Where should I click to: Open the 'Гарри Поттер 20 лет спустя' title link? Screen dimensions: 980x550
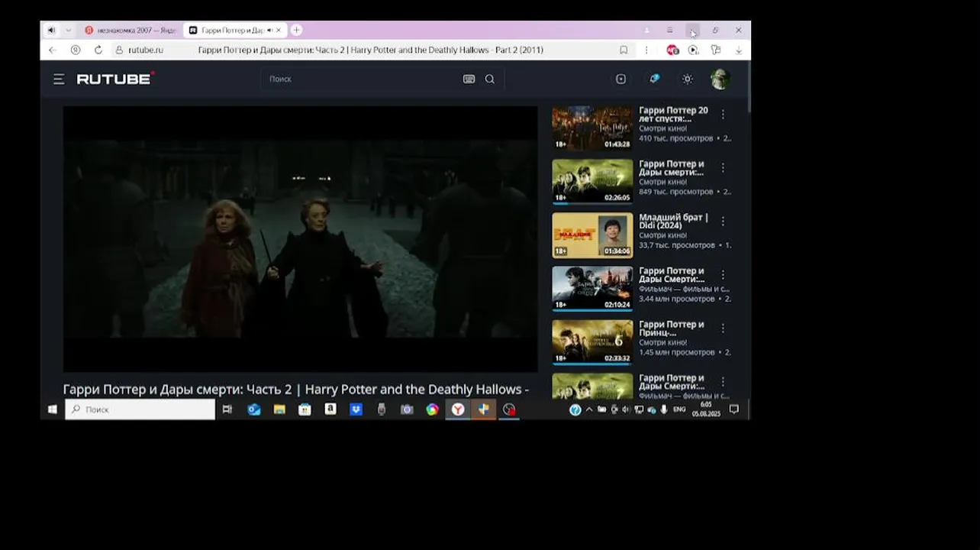[673, 115]
